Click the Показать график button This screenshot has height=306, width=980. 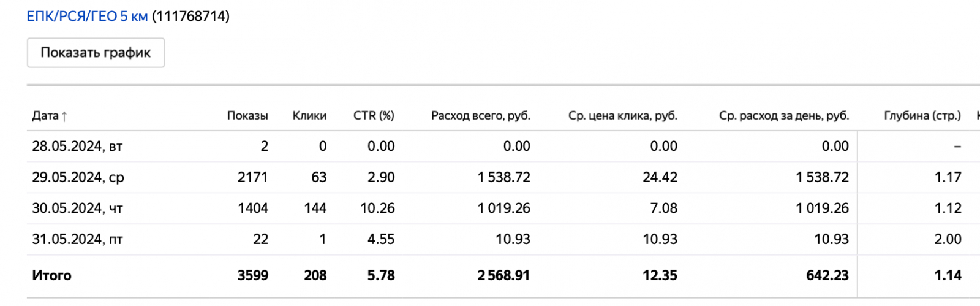pyautogui.click(x=96, y=53)
